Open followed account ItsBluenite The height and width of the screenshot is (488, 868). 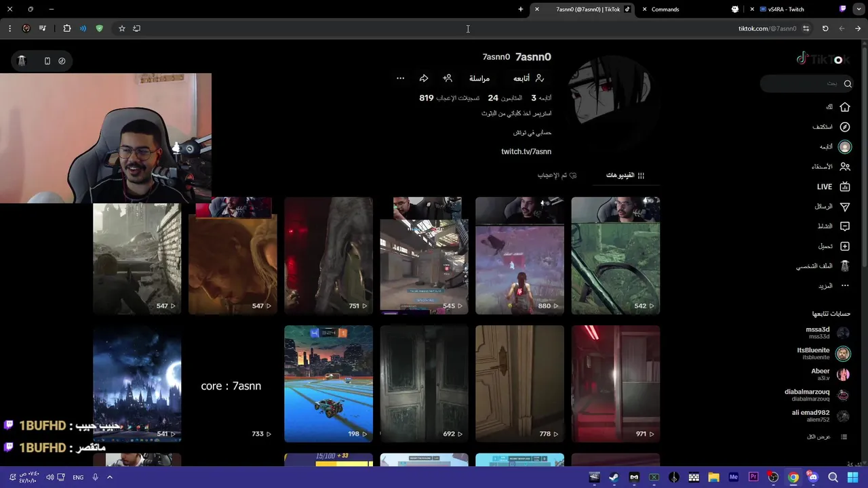tap(823, 354)
